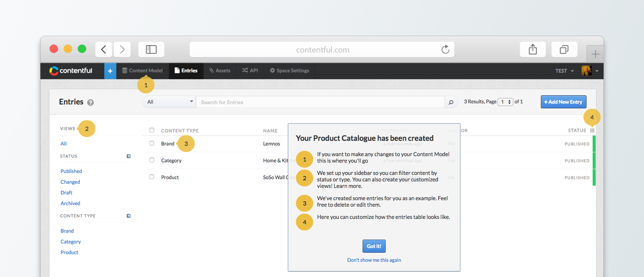Filter by Archived status
The width and height of the screenshot is (644, 277).
70,203
